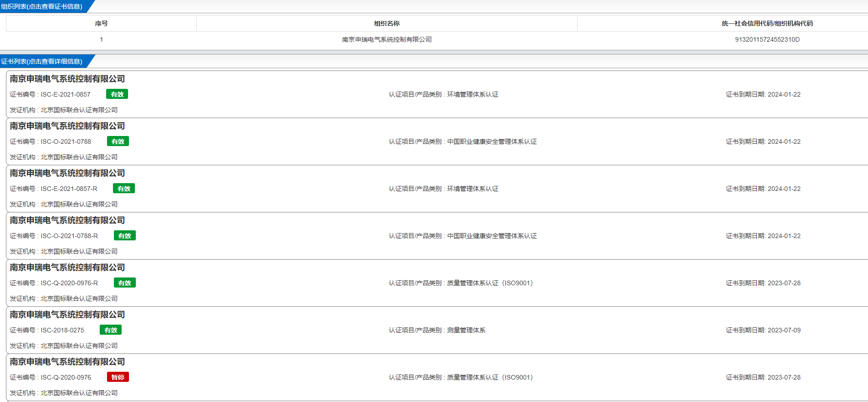Click expiry date 2023-07-09
Image resolution: width=868 pixels, height=402 pixels.
[784, 330]
